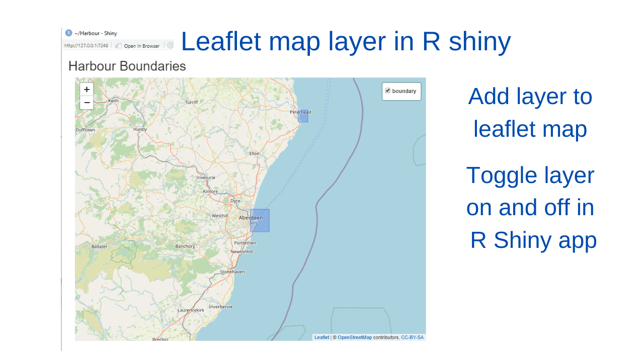The image size is (644, 362).
Task: Click the '~/Harbour - Shiny' window title
Action: 96,33
